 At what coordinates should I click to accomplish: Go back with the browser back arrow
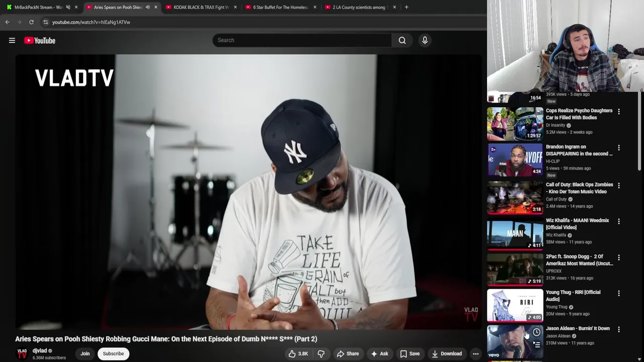(7, 22)
